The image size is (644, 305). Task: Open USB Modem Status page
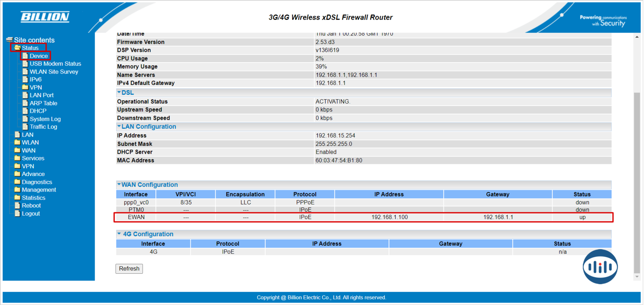click(x=55, y=64)
